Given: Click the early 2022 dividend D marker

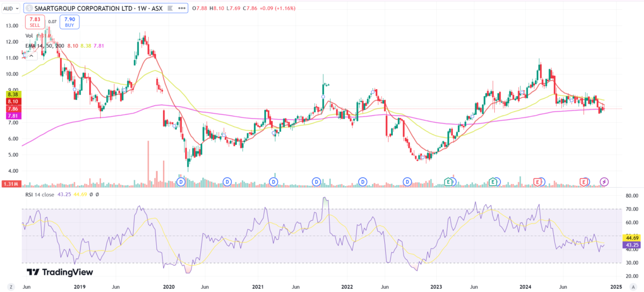Looking at the screenshot, I should [363, 182].
